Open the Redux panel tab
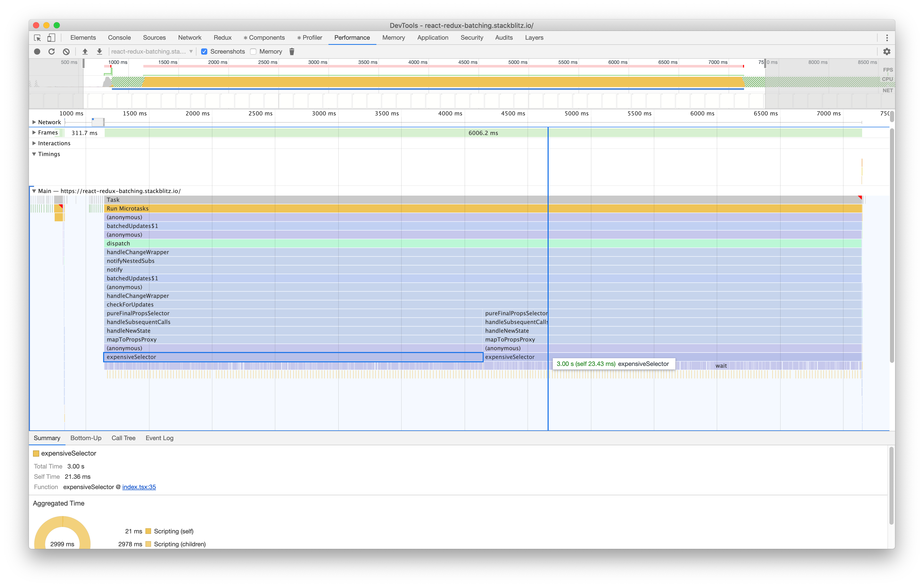Image resolution: width=924 pixels, height=587 pixels. tap(222, 38)
